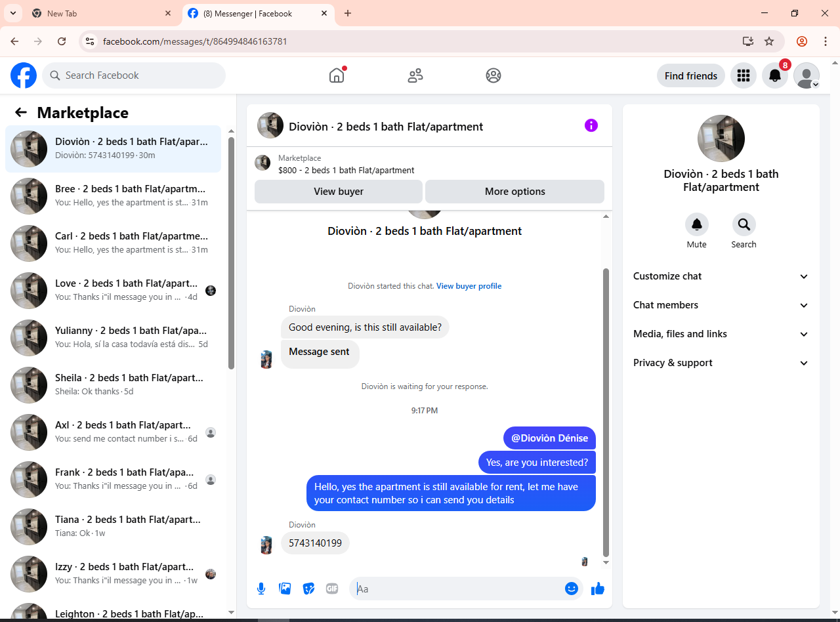The width and height of the screenshot is (840, 622).
Task: Open the Facebook logo home link
Action: point(24,75)
